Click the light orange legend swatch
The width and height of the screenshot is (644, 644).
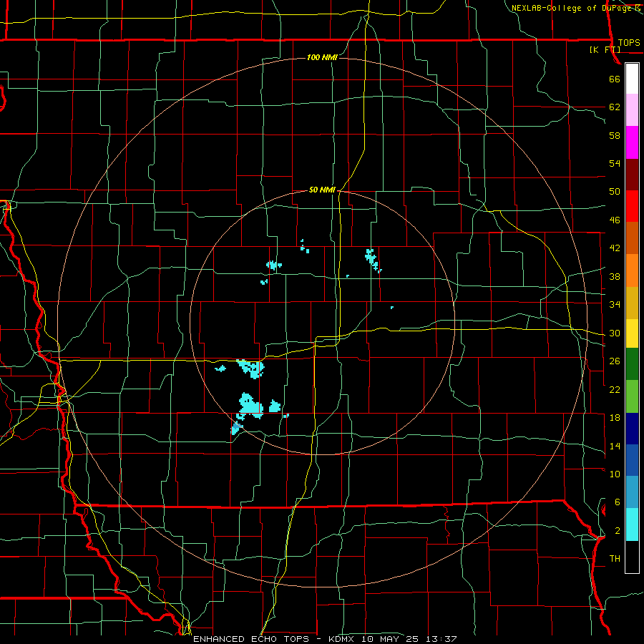632,270
